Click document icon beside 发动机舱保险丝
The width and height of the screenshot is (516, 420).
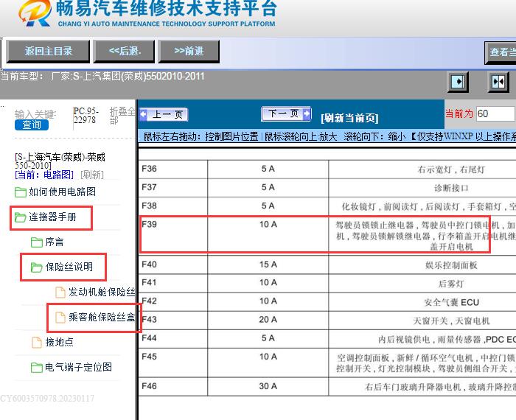point(60,292)
